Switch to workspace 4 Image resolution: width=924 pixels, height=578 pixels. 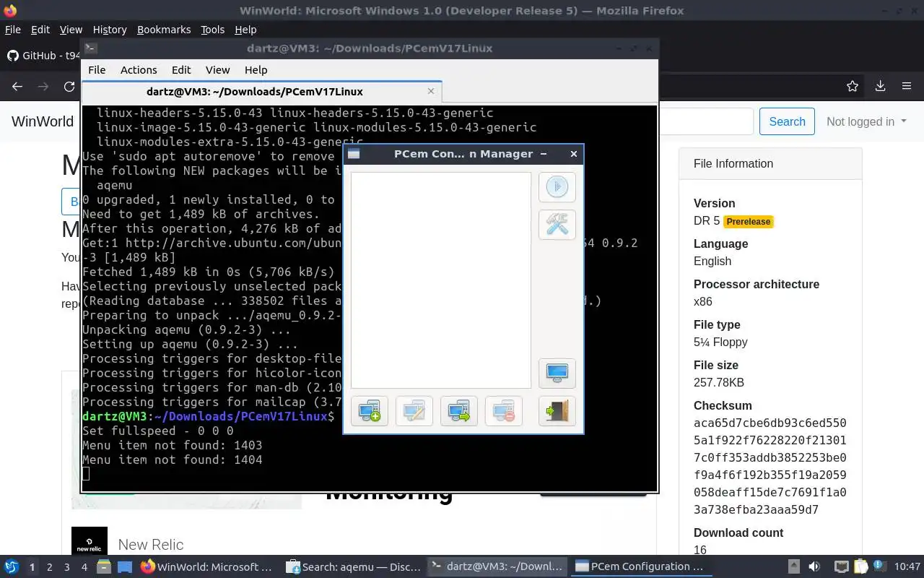pos(84,567)
